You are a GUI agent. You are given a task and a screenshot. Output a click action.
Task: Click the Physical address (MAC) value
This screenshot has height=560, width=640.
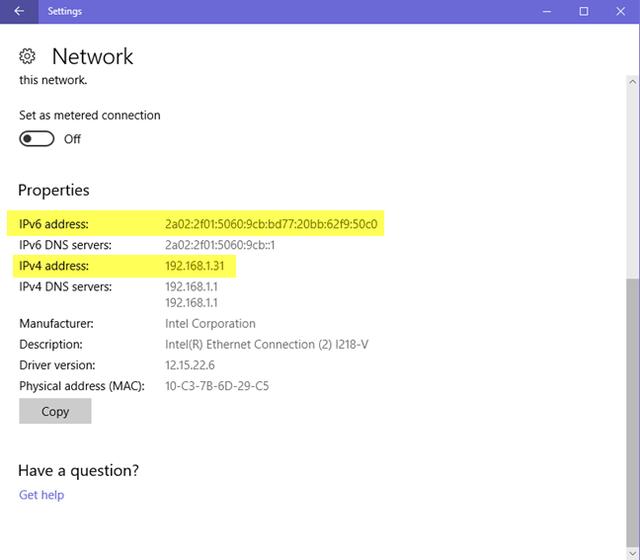(217, 386)
